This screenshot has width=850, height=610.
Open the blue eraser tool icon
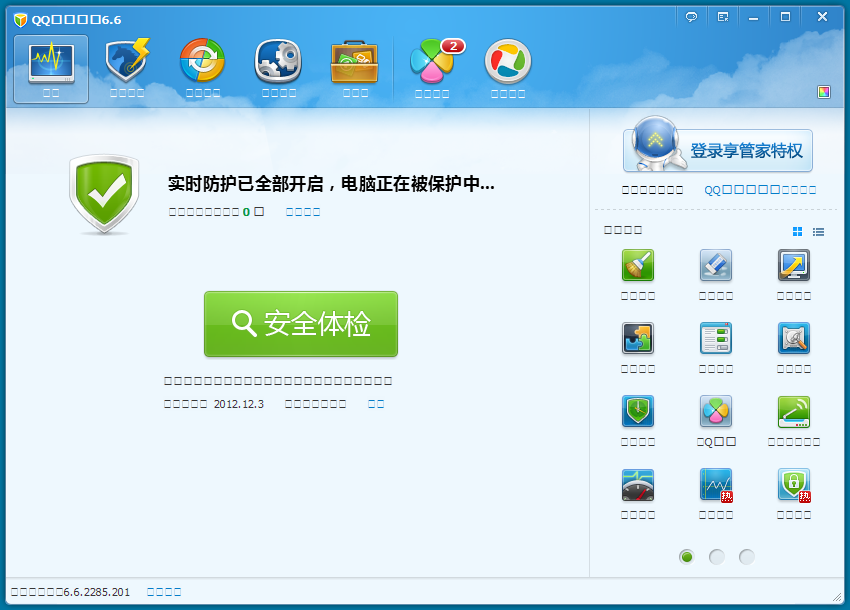(x=715, y=266)
